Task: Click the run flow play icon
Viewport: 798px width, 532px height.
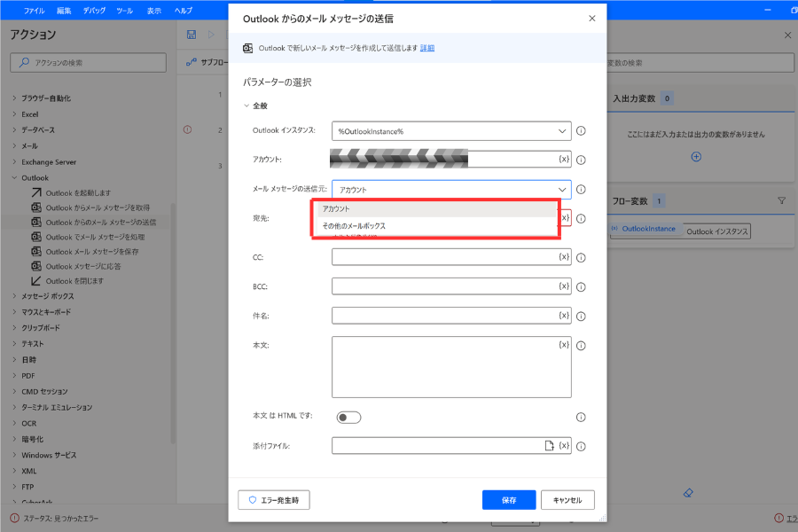Action: (x=211, y=34)
